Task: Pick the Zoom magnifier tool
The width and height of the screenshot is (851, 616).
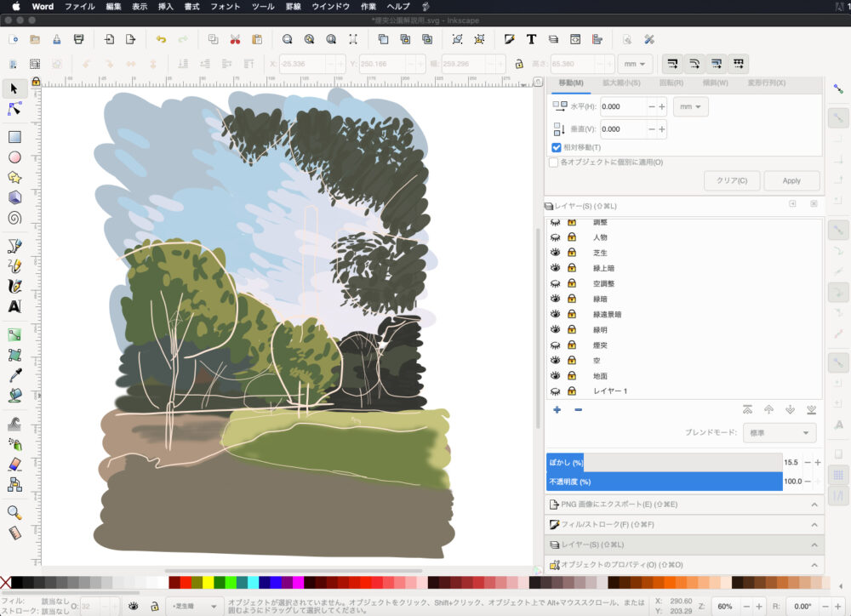Action: coord(14,512)
